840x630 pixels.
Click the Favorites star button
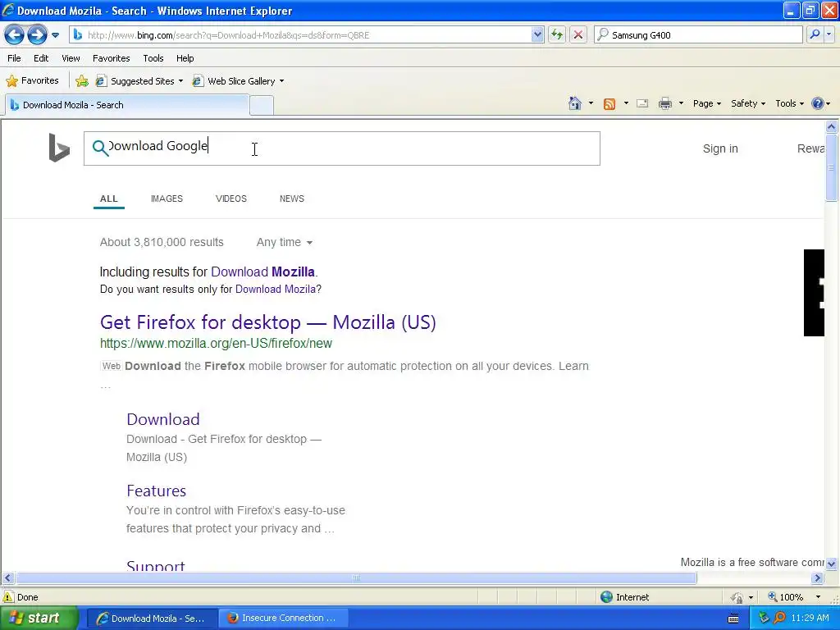pos(32,81)
